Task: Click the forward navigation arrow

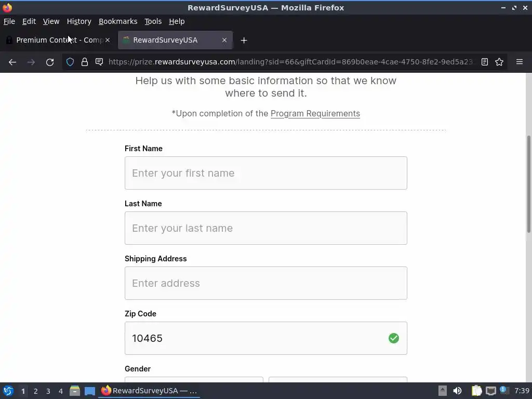Action: pyautogui.click(x=31, y=62)
